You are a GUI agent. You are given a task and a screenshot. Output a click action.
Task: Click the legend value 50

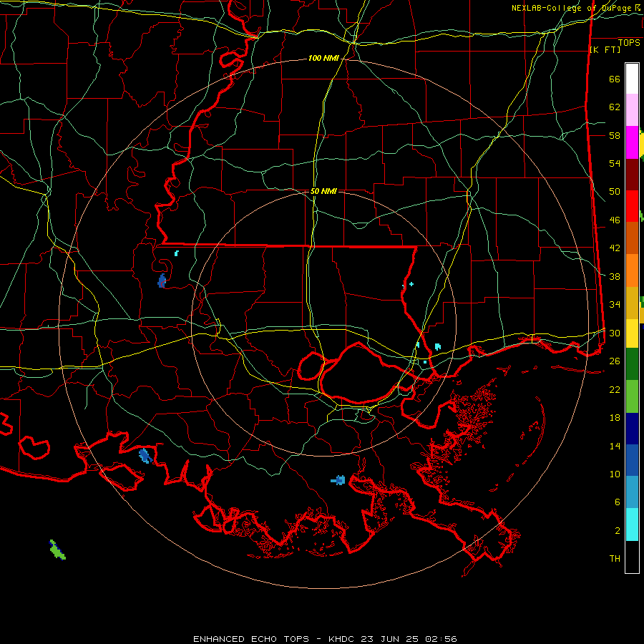(x=615, y=191)
